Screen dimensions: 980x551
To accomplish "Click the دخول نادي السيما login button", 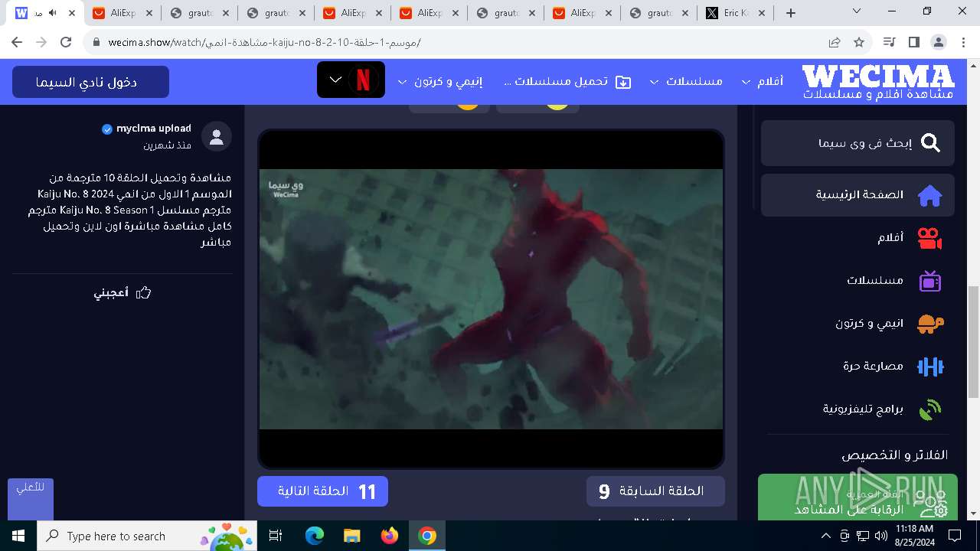I will (90, 82).
